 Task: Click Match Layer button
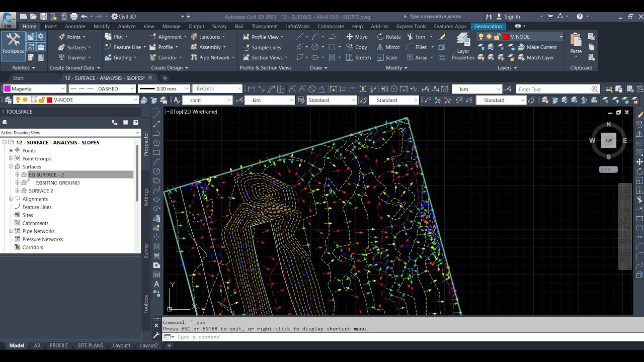click(535, 58)
